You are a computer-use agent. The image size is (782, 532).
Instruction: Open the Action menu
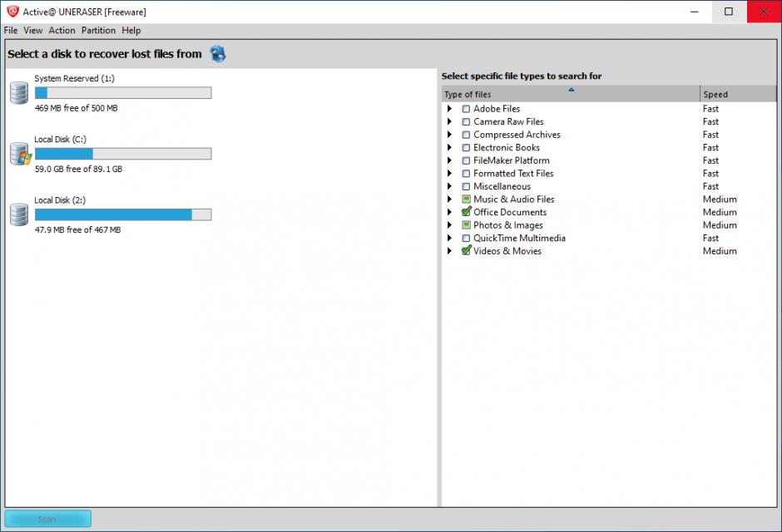pos(62,31)
